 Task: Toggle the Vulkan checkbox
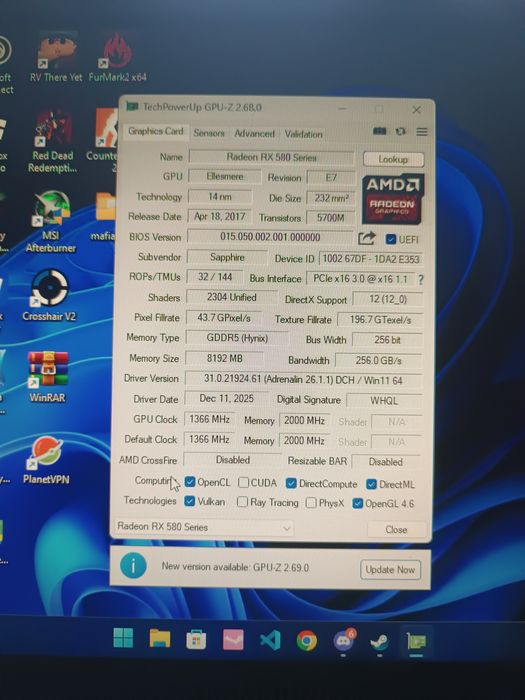pos(190,501)
